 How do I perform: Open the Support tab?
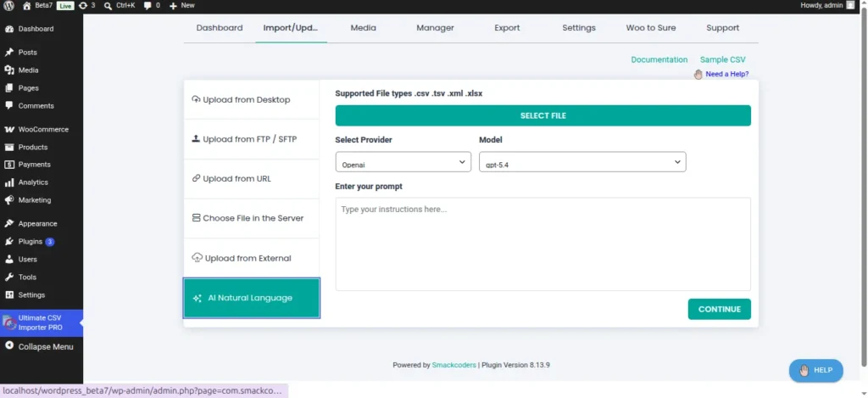pyautogui.click(x=722, y=28)
